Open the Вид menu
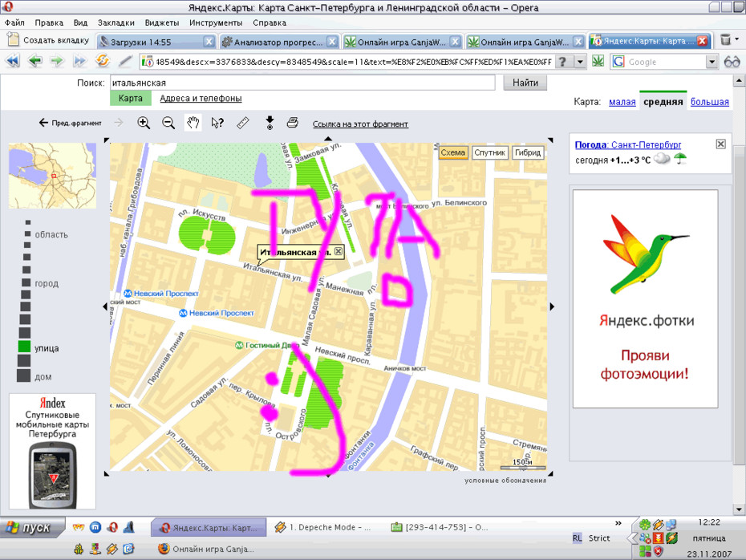746x560 pixels. 80,22
